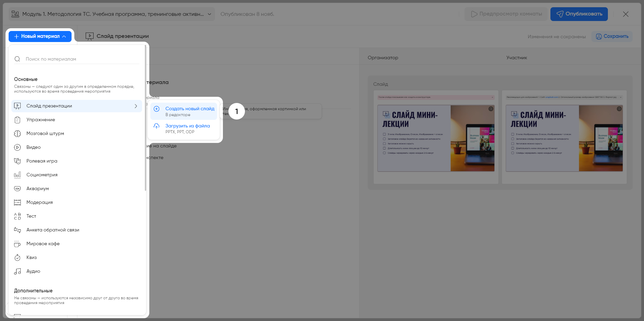Click the module building icon in header
This screenshot has height=321, width=644.
(x=15, y=14)
